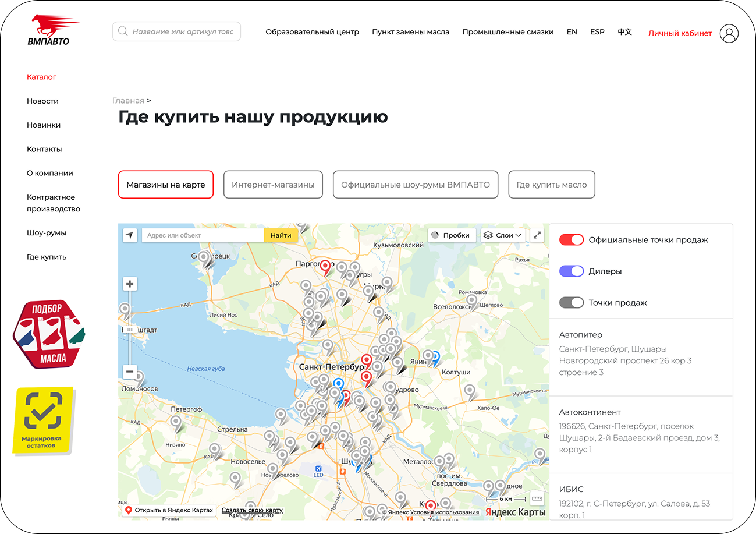The height and width of the screenshot is (534, 756).
Task: Click the map geolocation arrow icon
Action: pyautogui.click(x=130, y=235)
